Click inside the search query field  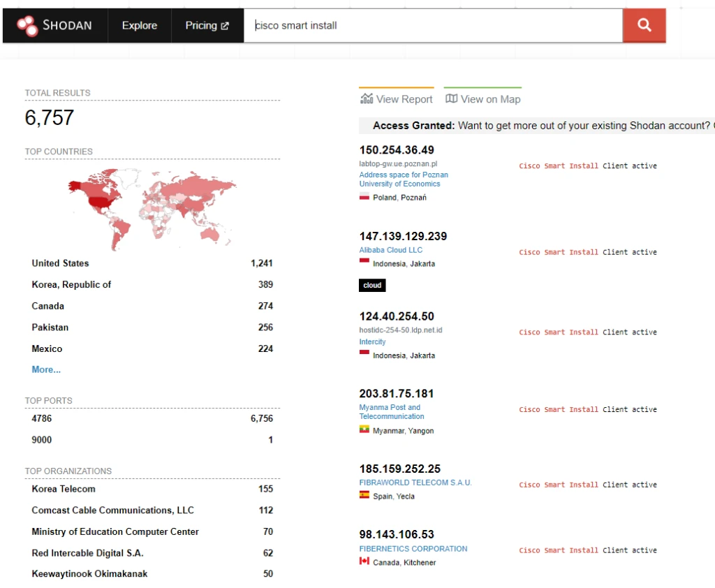(433, 26)
